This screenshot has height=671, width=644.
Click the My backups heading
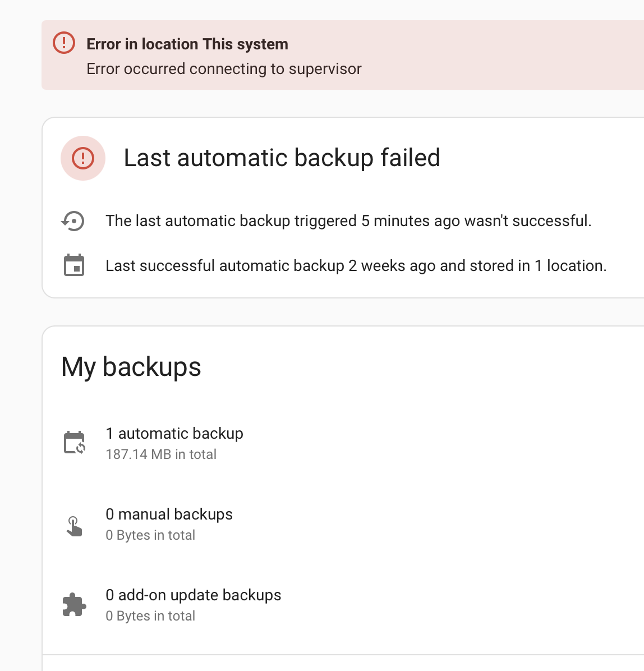tap(131, 366)
